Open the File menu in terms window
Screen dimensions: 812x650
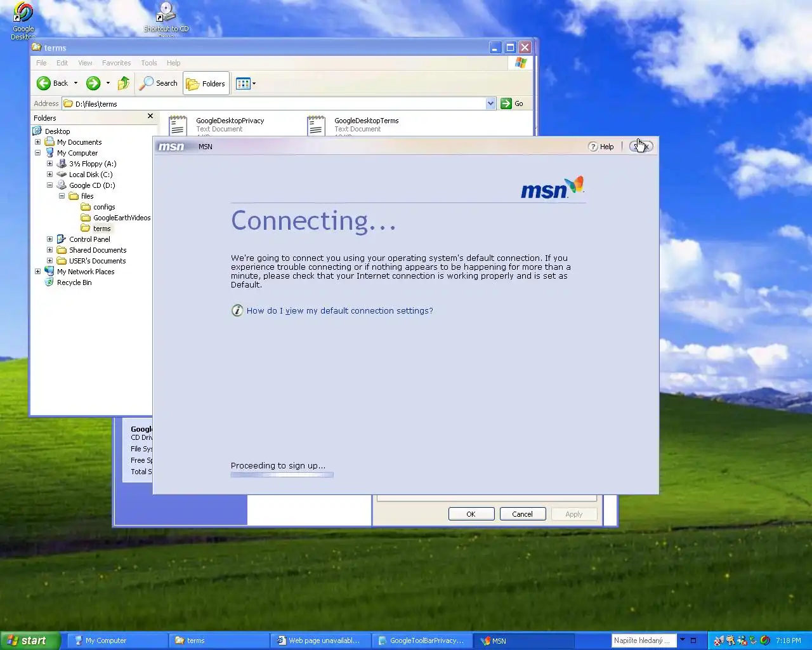(x=41, y=63)
